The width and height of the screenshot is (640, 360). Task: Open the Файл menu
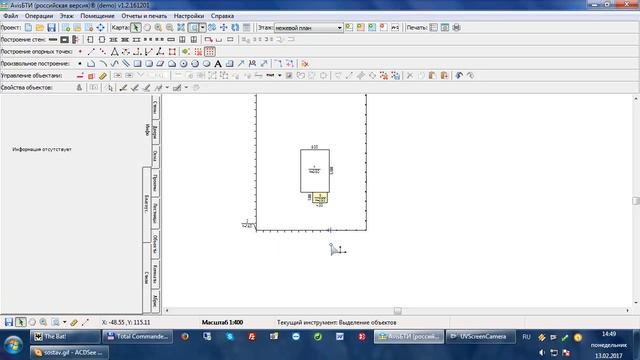[x=11, y=16]
